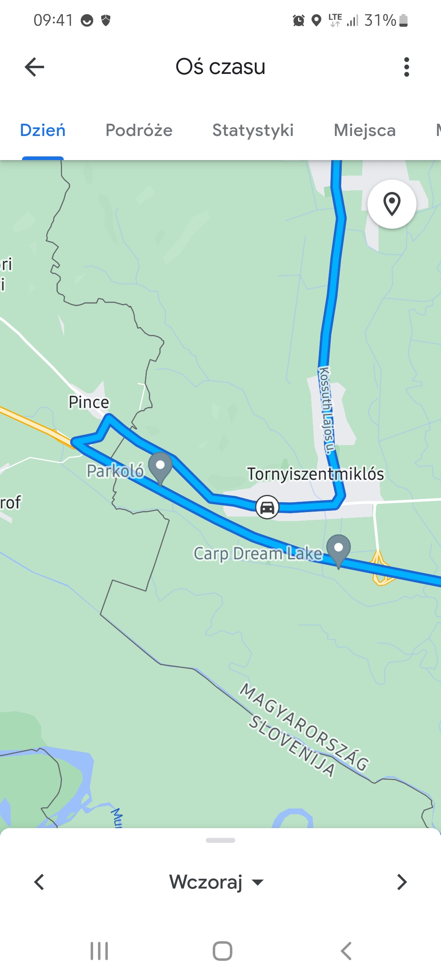Switch to the Dzień tab
The height and width of the screenshot is (980, 441).
43,130
